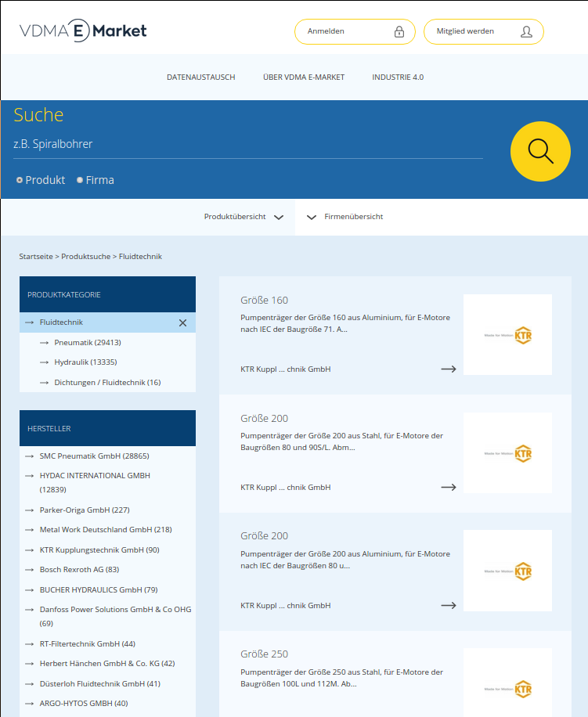Filter by BUCHER HYDRAULICS GmbH (79)
The image size is (588, 717).
(x=99, y=590)
